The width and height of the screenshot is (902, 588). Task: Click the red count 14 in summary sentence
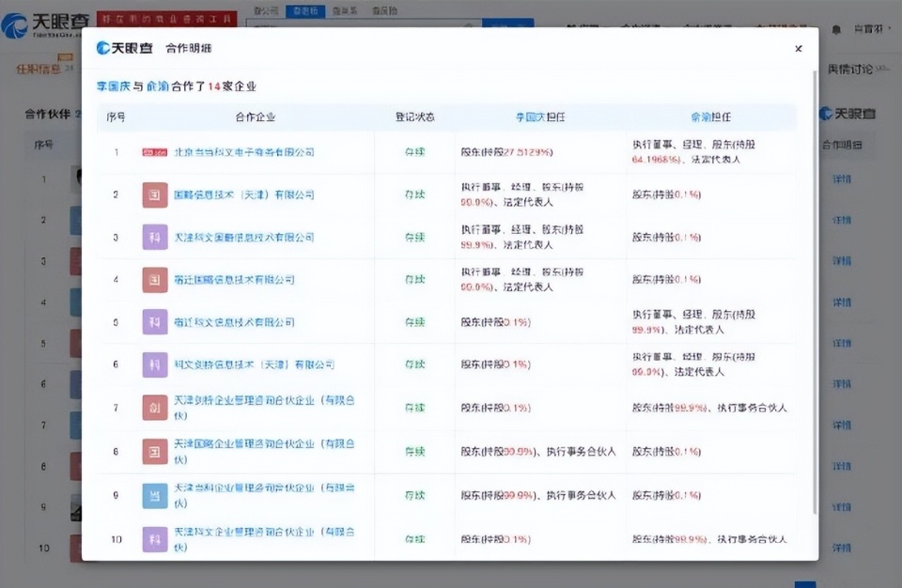point(214,86)
